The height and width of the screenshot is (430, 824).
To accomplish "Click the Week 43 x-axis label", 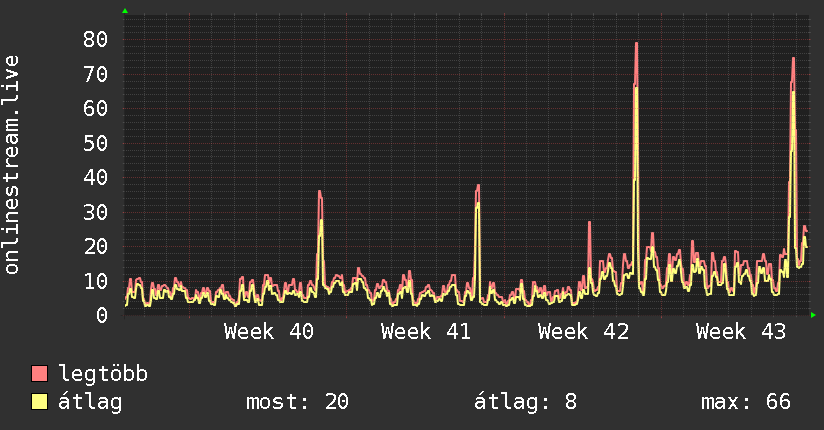I will pyautogui.click(x=741, y=332).
